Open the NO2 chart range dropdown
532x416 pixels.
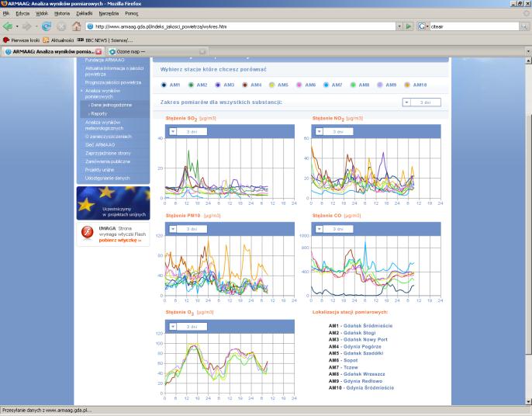(334, 131)
